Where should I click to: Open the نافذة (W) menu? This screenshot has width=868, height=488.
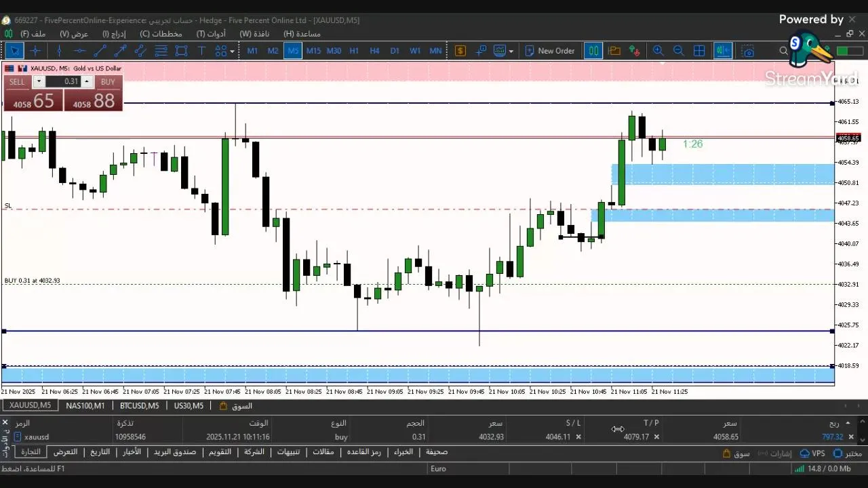pos(254,34)
